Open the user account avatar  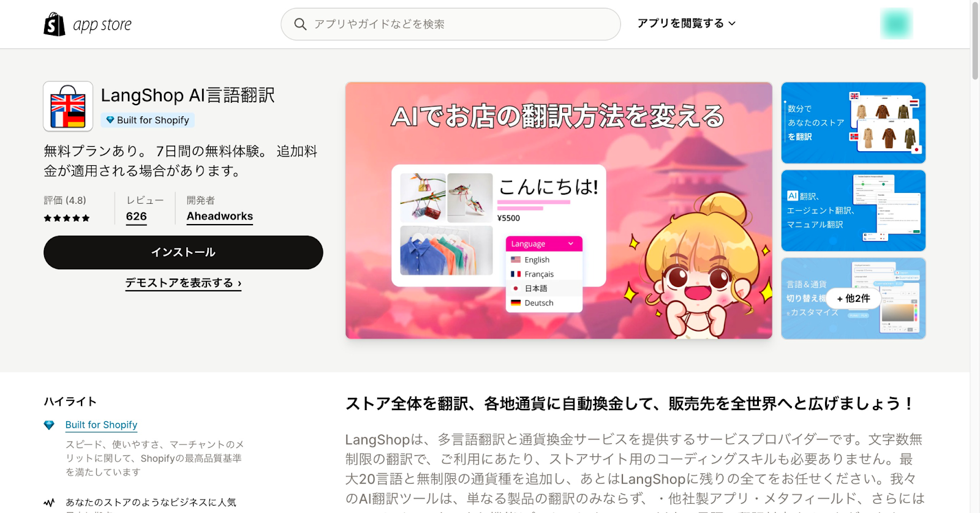tap(896, 24)
